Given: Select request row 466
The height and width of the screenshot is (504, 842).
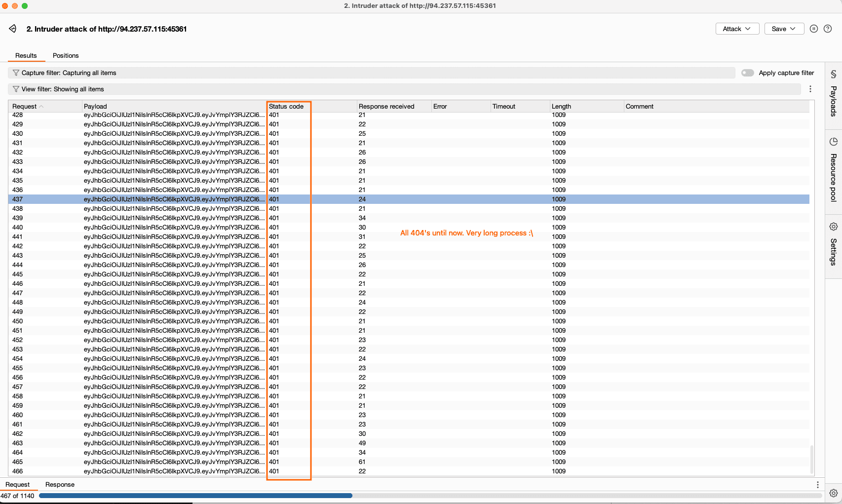Looking at the screenshot, I should 409,471.
